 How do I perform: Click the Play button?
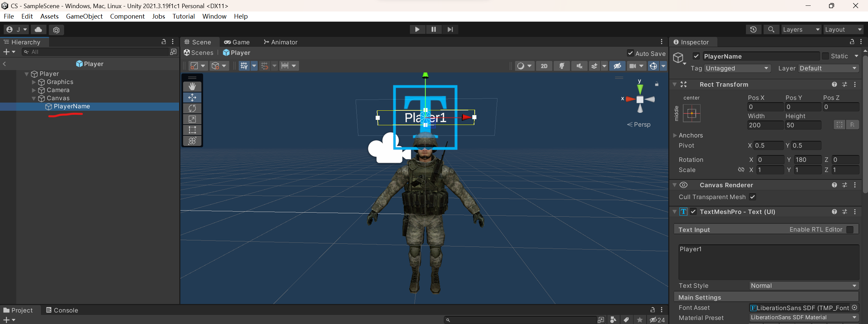point(417,29)
